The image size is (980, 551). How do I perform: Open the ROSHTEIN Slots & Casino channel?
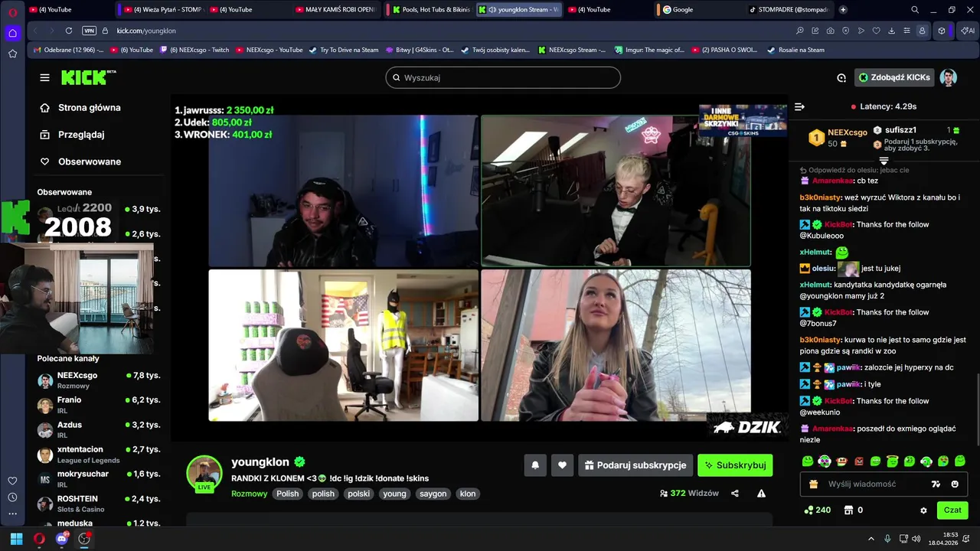click(x=99, y=504)
